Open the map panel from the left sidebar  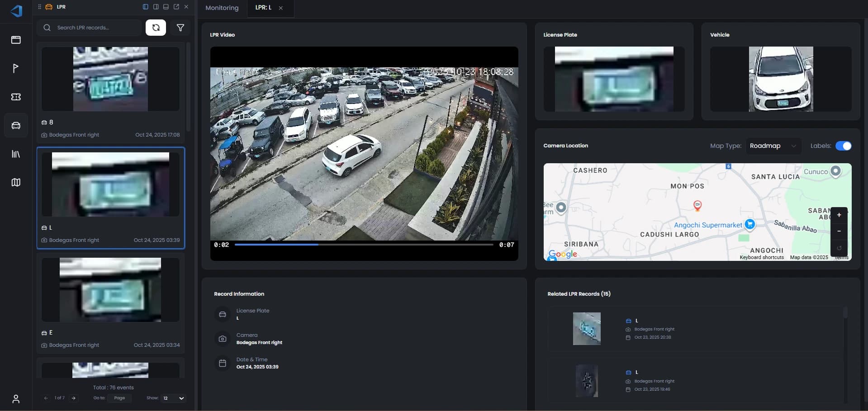16,182
